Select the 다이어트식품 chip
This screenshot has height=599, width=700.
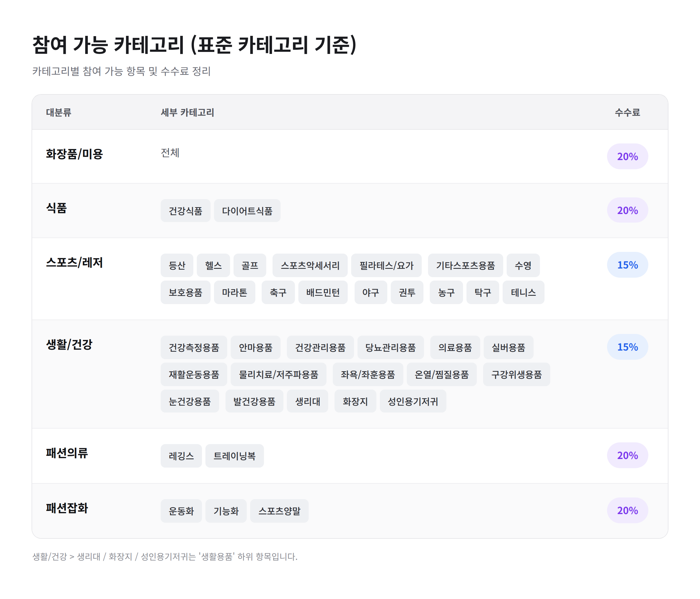pyautogui.click(x=247, y=211)
